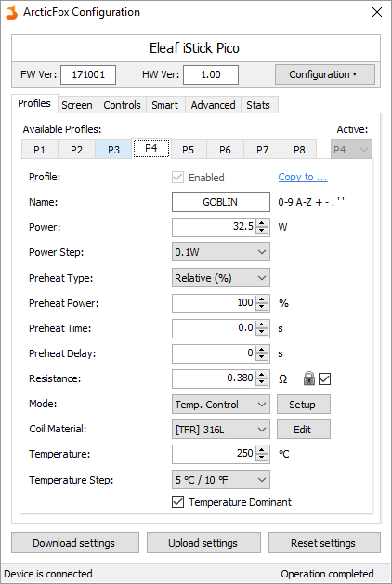Viewport: 392px width, 584px height.
Task: Click the Copy to ... link
Action: point(303,177)
